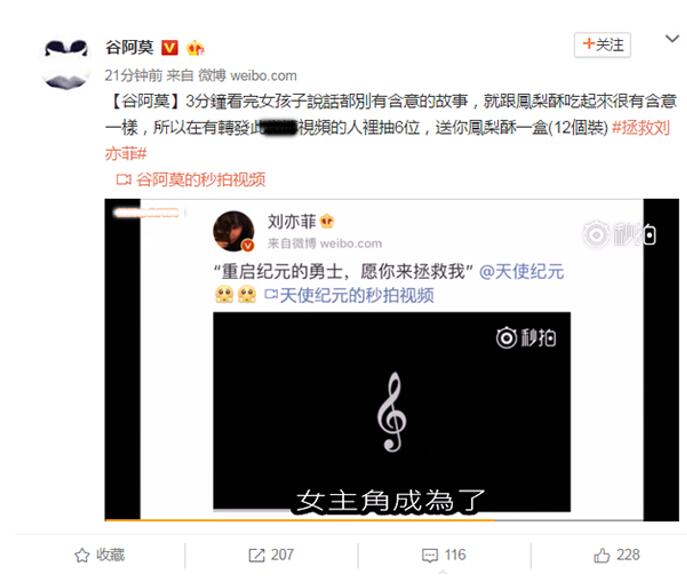Favorite the post with 收藏 star

click(99, 555)
